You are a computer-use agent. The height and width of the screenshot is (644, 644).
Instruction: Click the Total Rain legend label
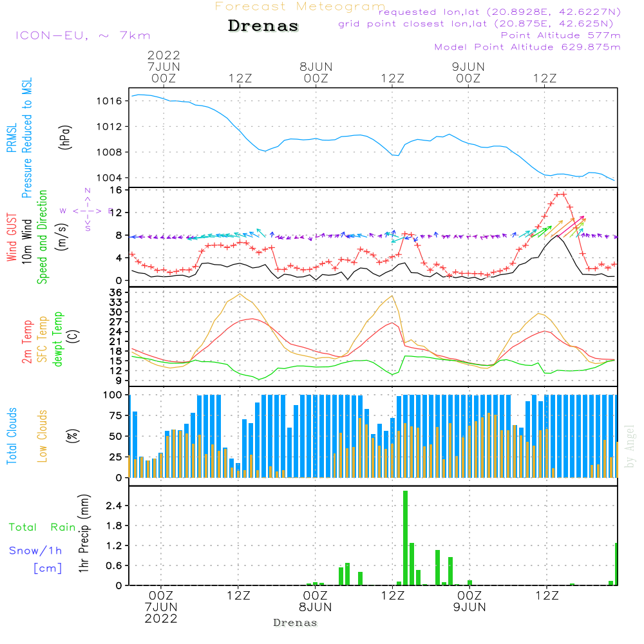point(43,527)
